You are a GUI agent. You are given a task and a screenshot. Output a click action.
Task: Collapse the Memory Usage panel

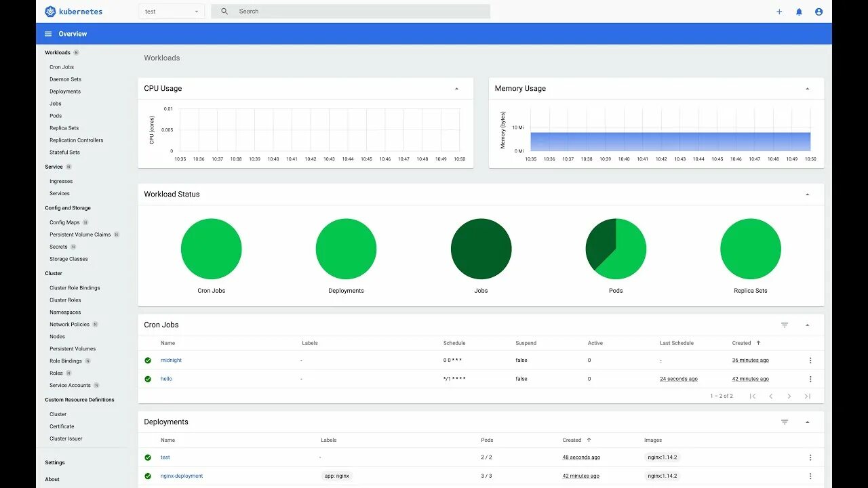coord(807,88)
